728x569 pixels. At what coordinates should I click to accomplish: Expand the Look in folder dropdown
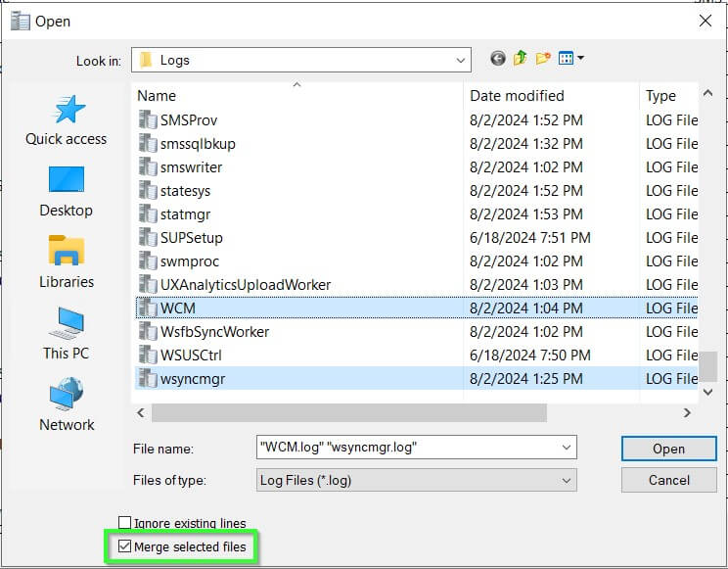pos(460,60)
